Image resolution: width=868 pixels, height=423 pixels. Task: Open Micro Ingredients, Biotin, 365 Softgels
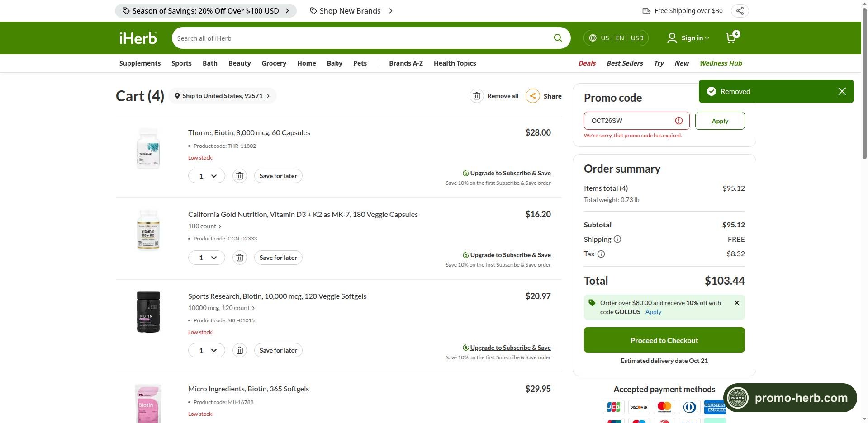[248, 389]
